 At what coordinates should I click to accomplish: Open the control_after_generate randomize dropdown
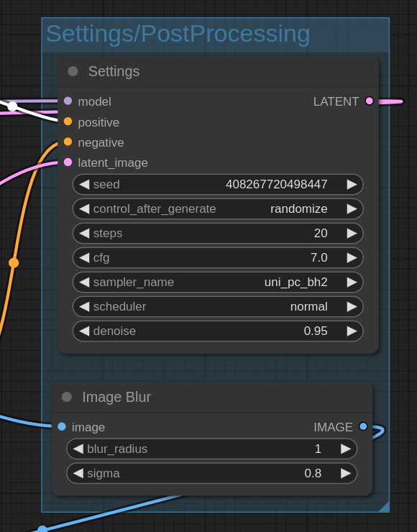(299, 209)
